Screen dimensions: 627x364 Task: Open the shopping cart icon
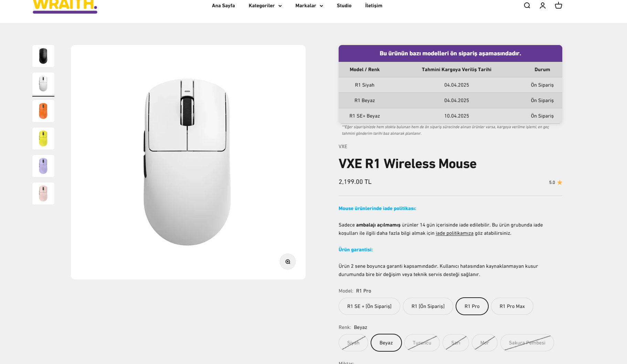click(x=559, y=5)
